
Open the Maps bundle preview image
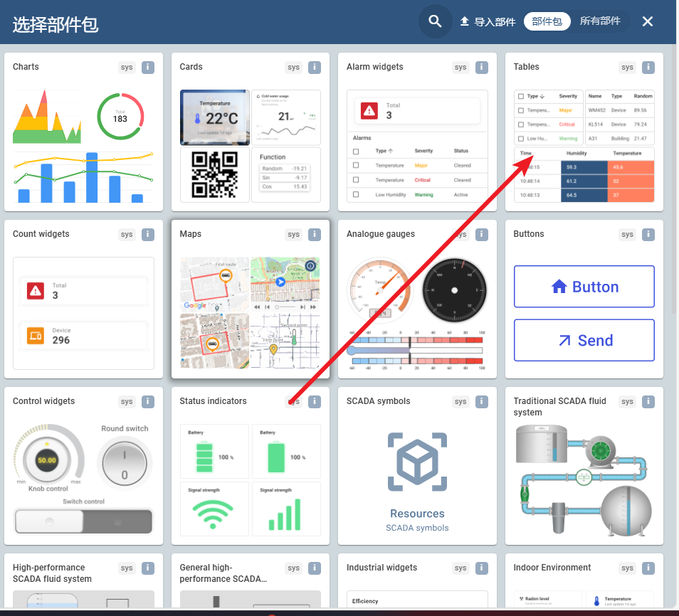250,312
